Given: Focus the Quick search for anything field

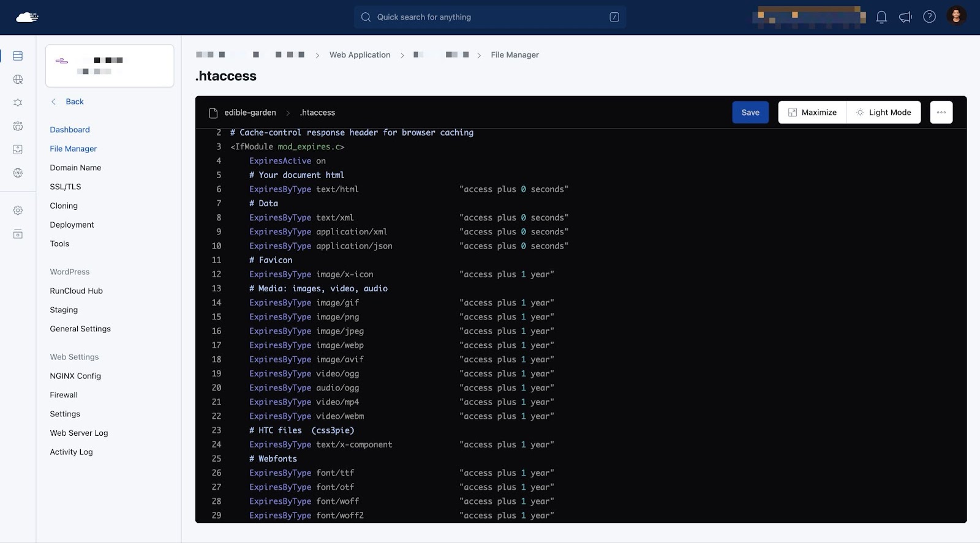Looking at the screenshot, I should click(489, 17).
